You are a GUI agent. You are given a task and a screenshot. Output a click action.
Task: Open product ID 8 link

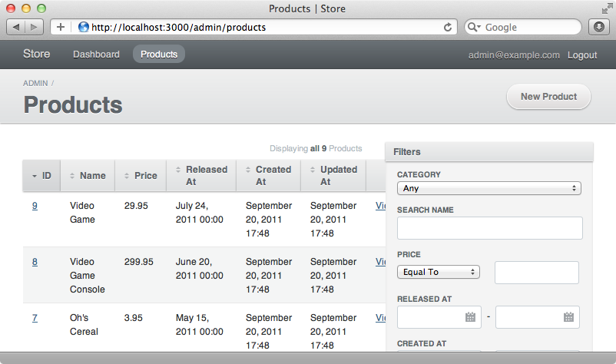click(35, 262)
